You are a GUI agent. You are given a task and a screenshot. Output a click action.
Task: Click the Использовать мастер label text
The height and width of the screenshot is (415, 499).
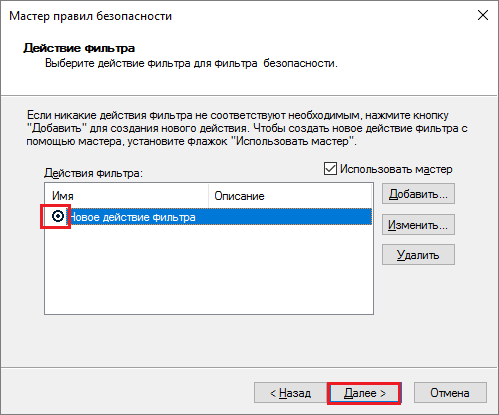tap(396, 169)
